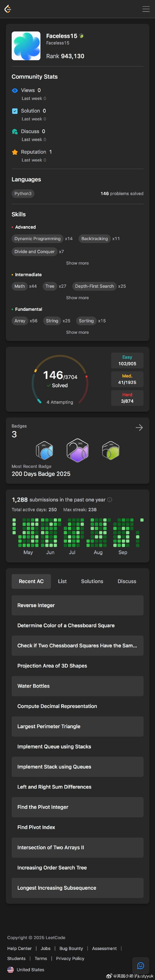155x980 pixels.
Task: Click the Hard problems count box
Action: [127, 398]
